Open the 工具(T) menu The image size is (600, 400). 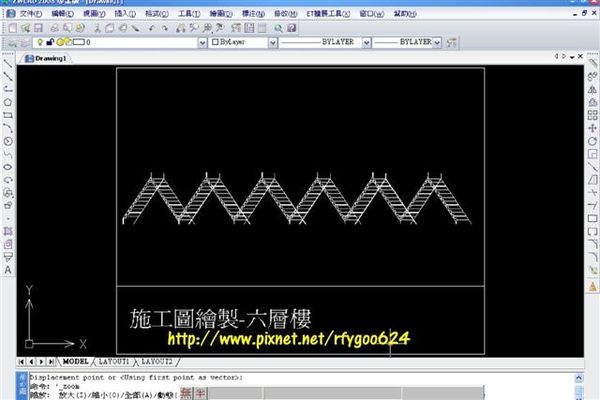(x=189, y=14)
